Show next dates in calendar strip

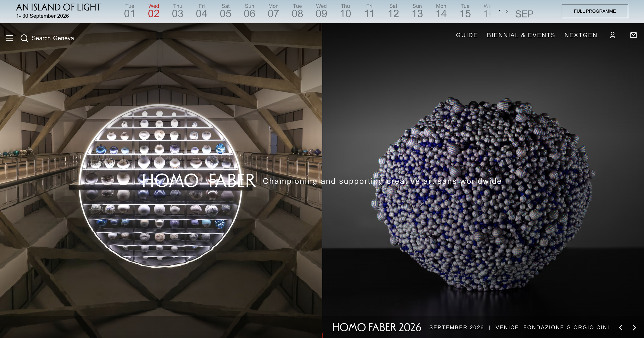507,11
